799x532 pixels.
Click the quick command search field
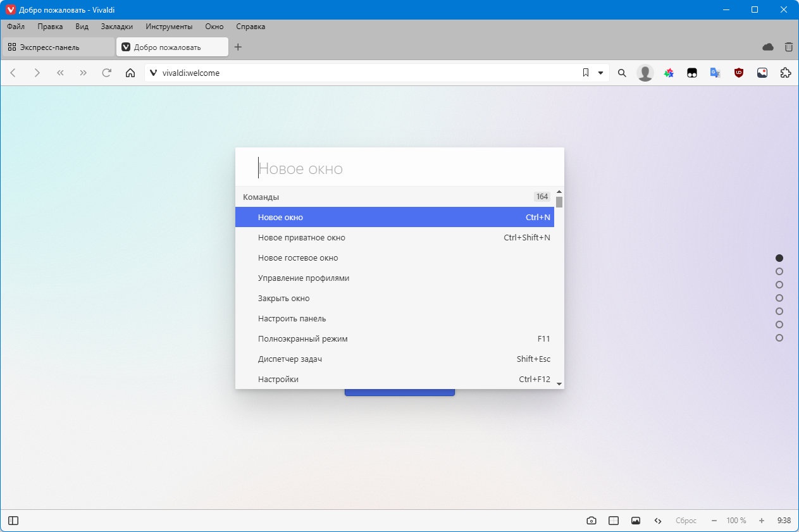point(400,169)
